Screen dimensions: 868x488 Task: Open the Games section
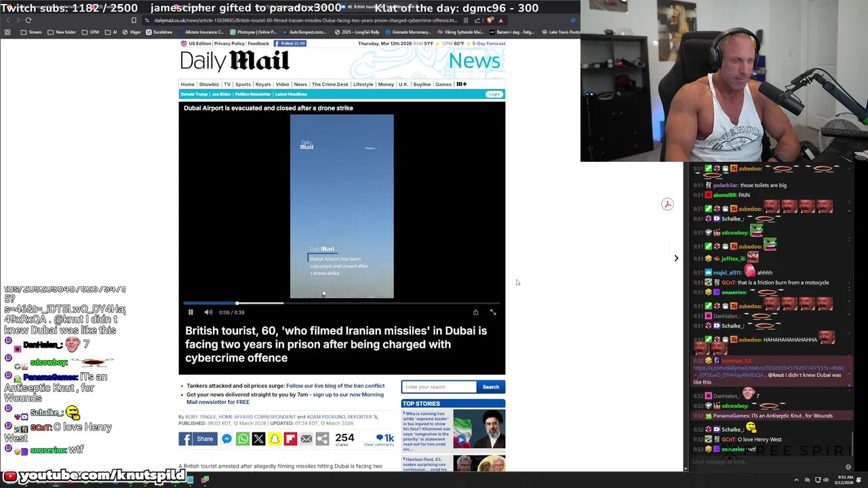[x=443, y=84]
